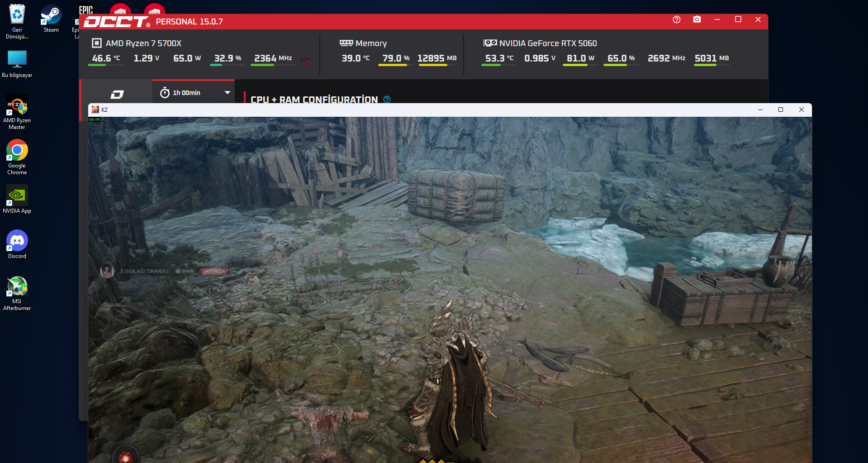
Task: Select the OCCT test tab icon in the sidebar
Action: pos(117,94)
